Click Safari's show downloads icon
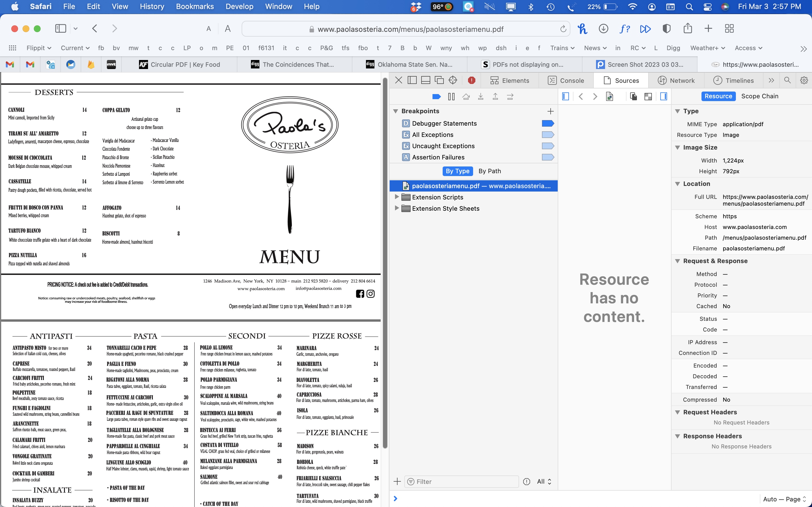 click(603, 28)
